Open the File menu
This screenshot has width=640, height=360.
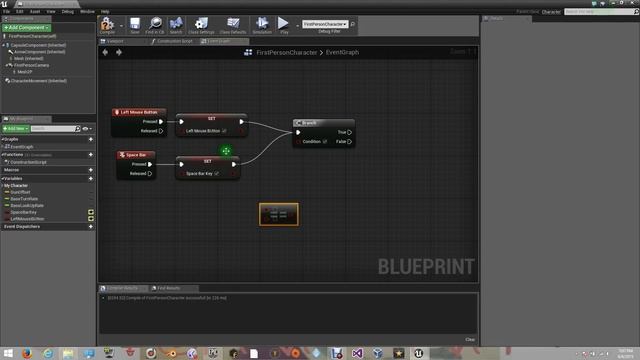[7, 11]
